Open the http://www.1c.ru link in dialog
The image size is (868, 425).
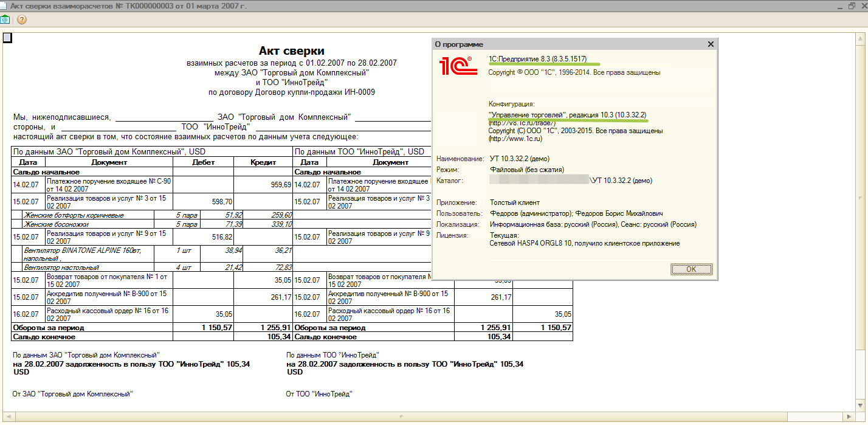click(515, 139)
